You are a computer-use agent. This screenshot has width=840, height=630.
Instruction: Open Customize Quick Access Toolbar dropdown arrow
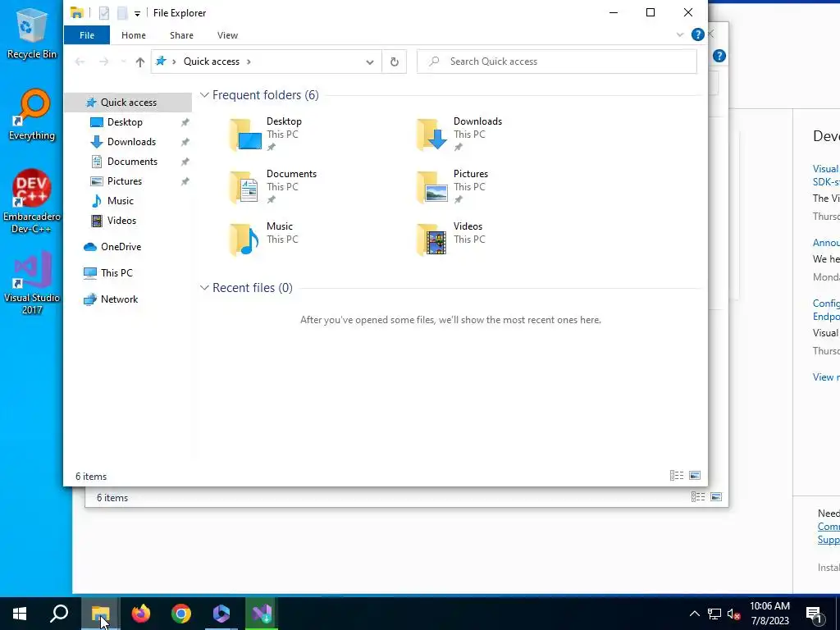tap(137, 13)
